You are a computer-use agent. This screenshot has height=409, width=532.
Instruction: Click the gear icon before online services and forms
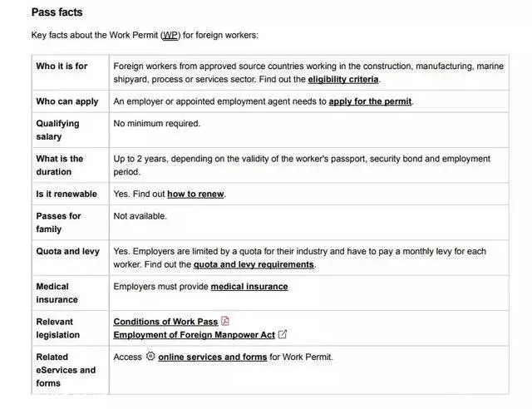150,356
